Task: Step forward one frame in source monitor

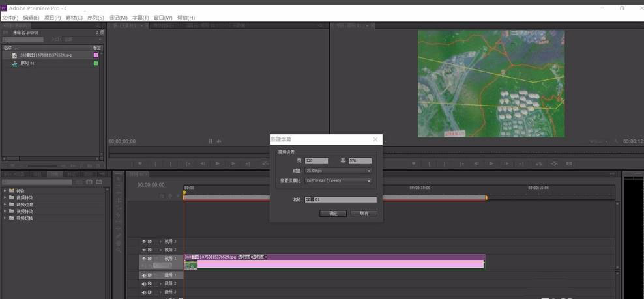Action: pos(233,164)
